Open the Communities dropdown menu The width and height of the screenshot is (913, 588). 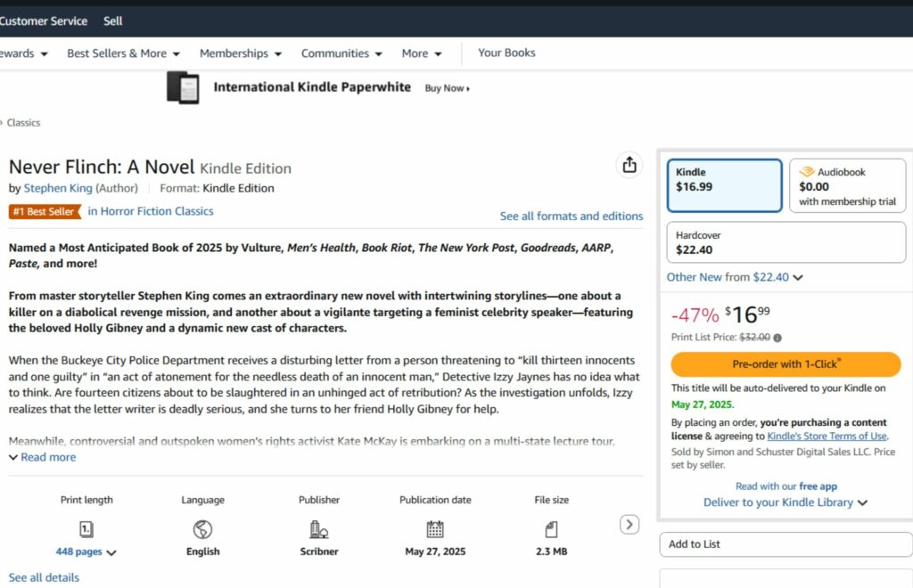(x=341, y=53)
